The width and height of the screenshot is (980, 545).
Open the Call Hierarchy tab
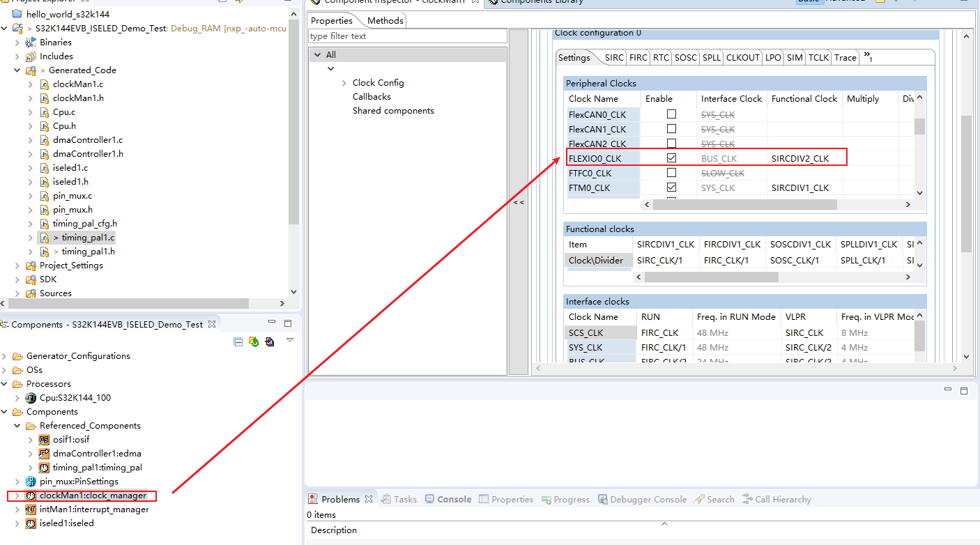[776, 500]
